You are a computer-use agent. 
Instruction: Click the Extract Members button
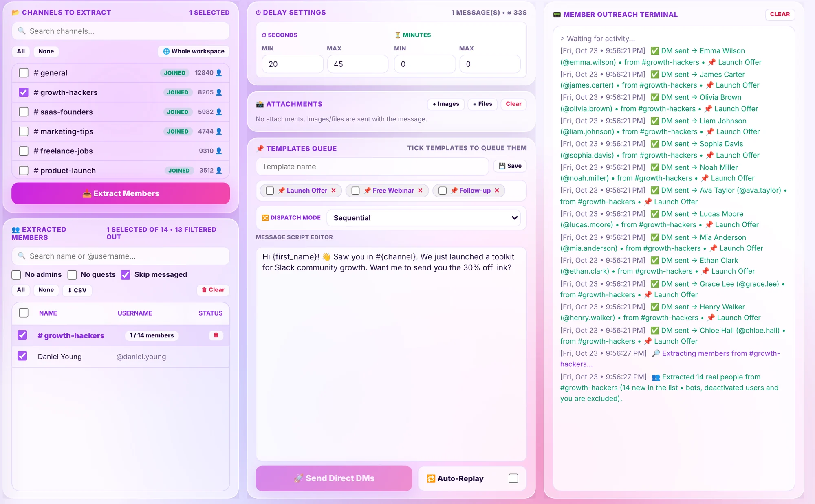point(121,193)
